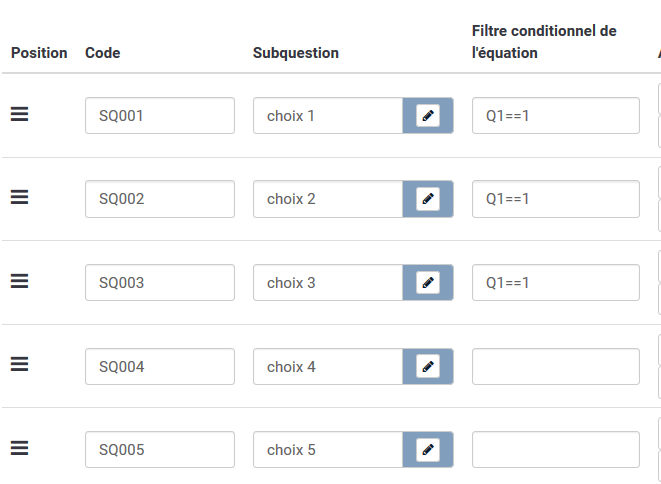Viewport: 661px width, 484px height.
Task: Click the choix 1 subquestion text field
Action: [328, 116]
